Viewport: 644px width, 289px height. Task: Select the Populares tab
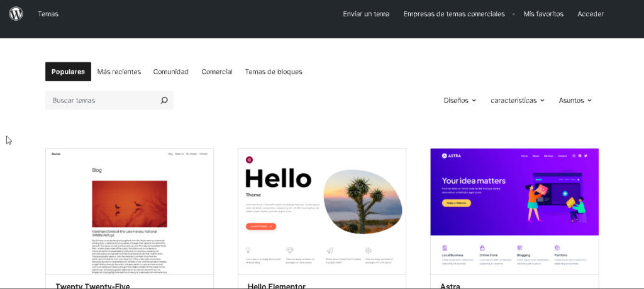click(x=68, y=72)
